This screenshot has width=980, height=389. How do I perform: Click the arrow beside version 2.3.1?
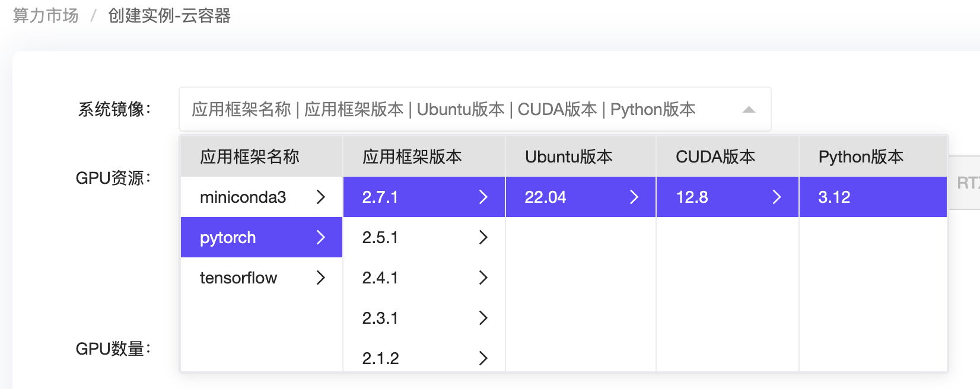[483, 318]
